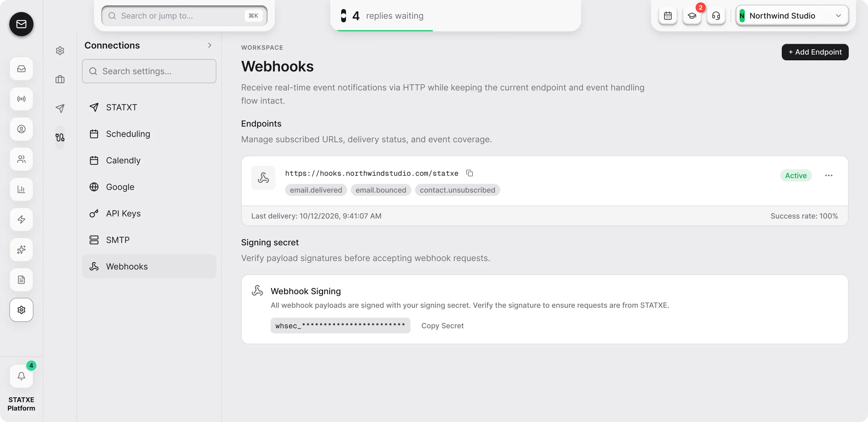This screenshot has width=868, height=422.
Task: Click the masked whsec signing secret
Action: 340,326
